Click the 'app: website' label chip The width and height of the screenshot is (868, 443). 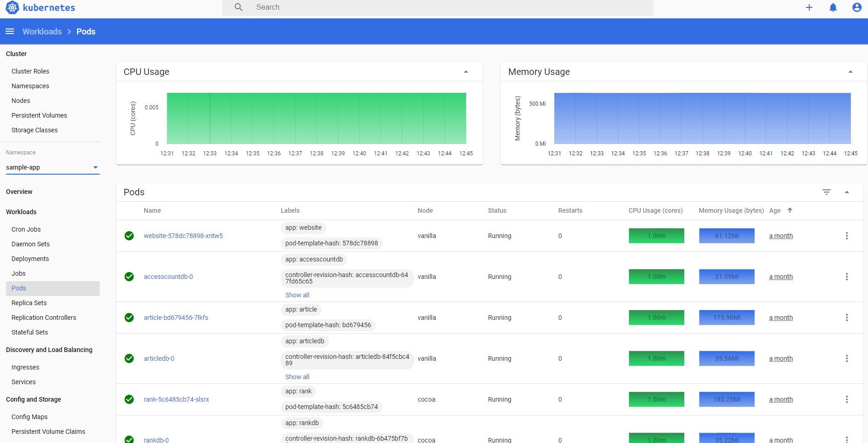click(303, 227)
